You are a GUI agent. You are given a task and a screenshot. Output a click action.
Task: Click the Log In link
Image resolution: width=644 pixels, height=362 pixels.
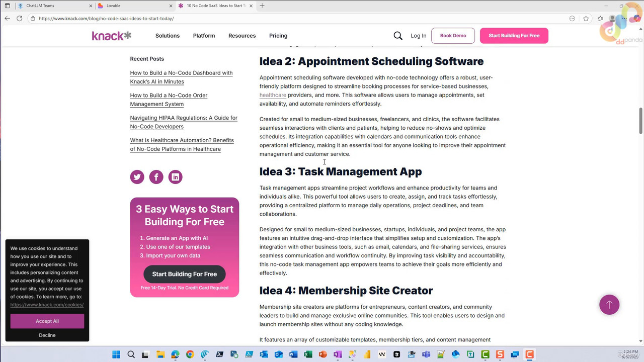coord(418,36)
